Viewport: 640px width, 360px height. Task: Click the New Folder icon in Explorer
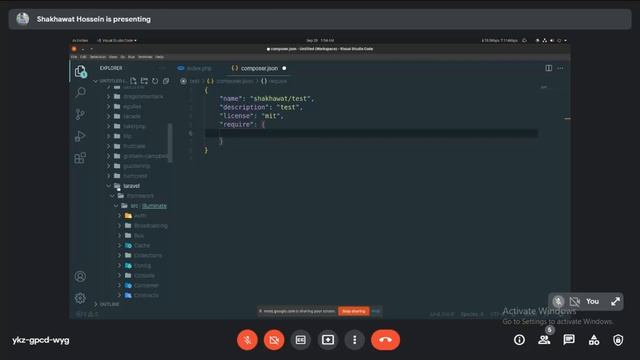tap(144, 81)
